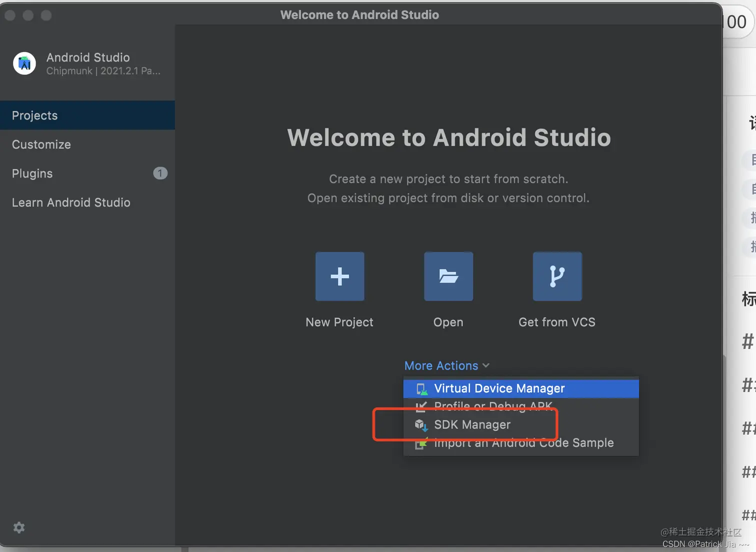Open settings gear at bottom left
Screen dimensions: 756x552
pyautogui.click(x=19, y=527)
